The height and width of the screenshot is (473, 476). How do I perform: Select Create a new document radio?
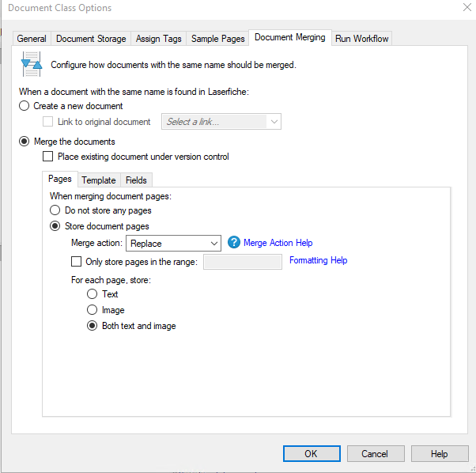[25, 106]
